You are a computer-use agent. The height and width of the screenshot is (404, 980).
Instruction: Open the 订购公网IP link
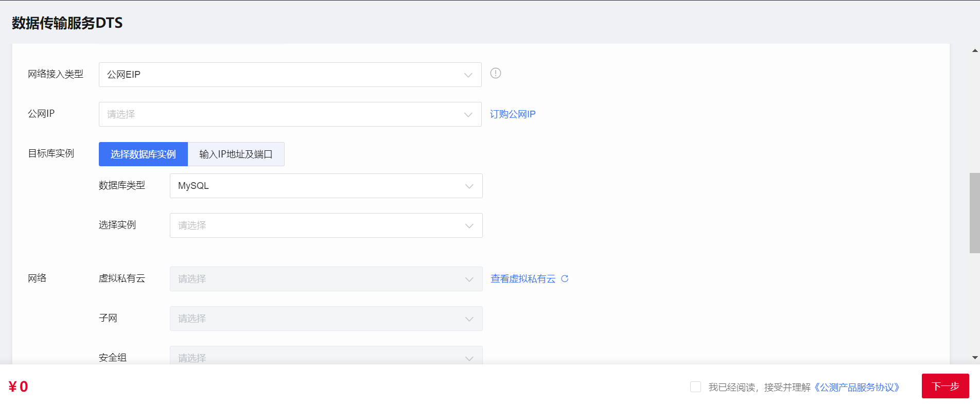[513, 114]
